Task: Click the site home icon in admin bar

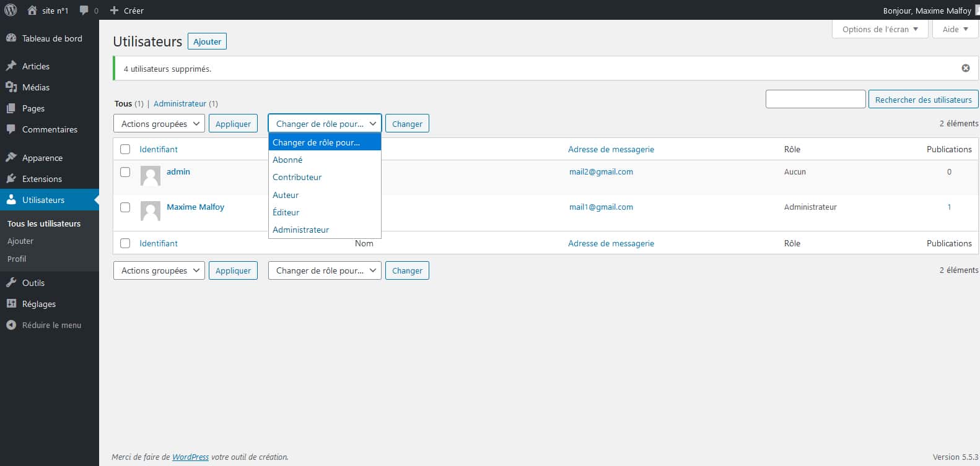Action: click(x=32, y=11)
